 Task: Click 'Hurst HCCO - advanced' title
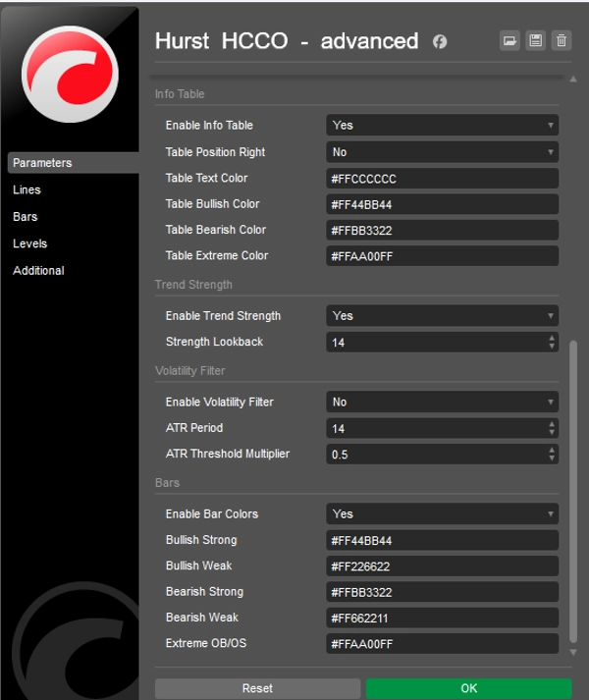point(287,41)
